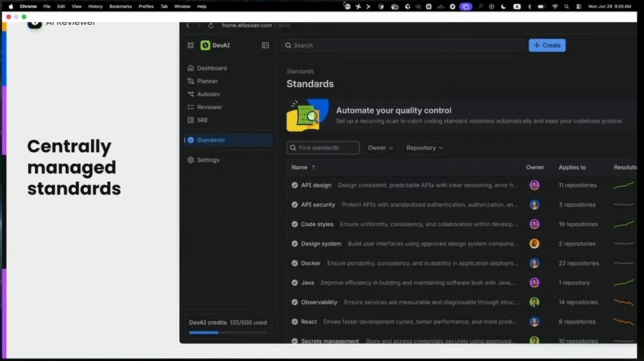The image size is (644, 361).
Task: Click the top Search field
Action: click(403, 45)
